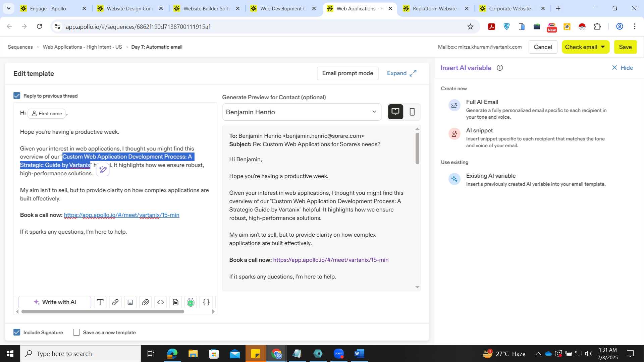Open the 15-min meeting link in preview
644x362 pixels.
(331, 260)
